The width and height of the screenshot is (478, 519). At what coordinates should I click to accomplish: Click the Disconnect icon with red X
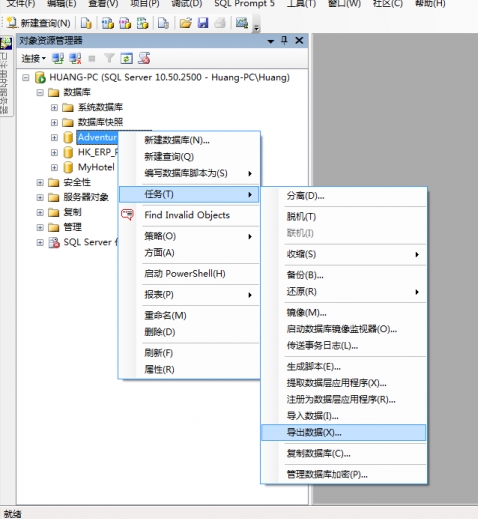coord(75,59)
